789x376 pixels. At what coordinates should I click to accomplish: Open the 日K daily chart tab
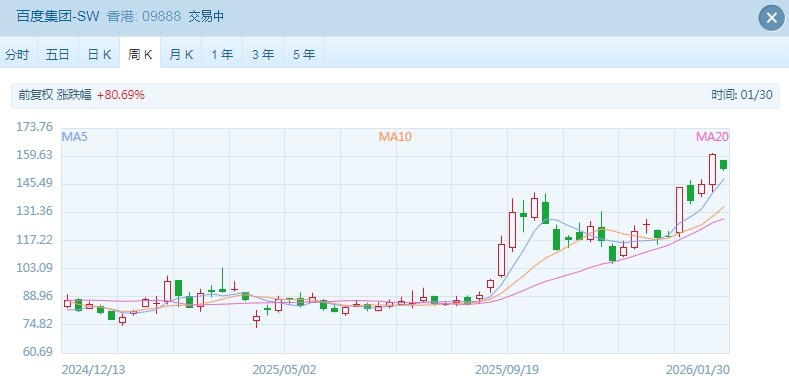(x=99, y=54)
